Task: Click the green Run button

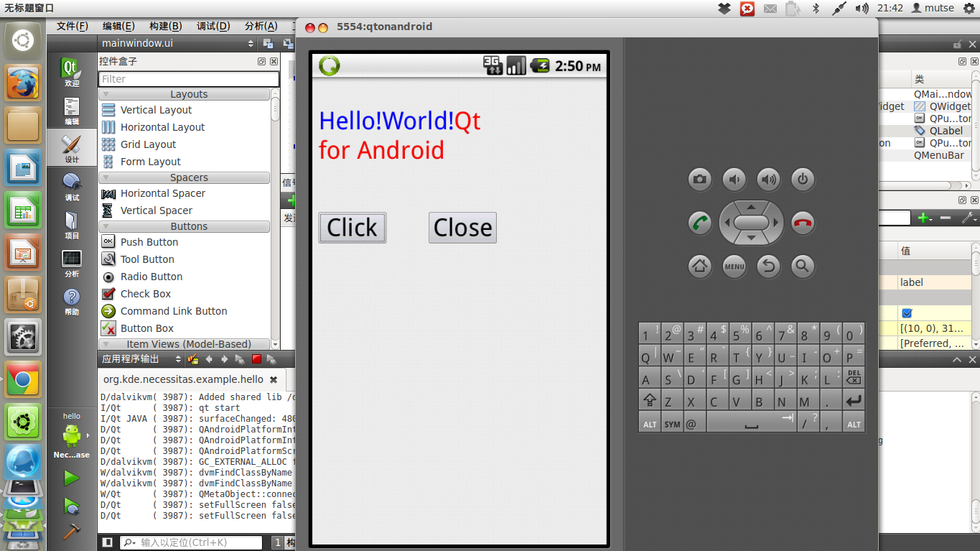Action: (71, 478)
